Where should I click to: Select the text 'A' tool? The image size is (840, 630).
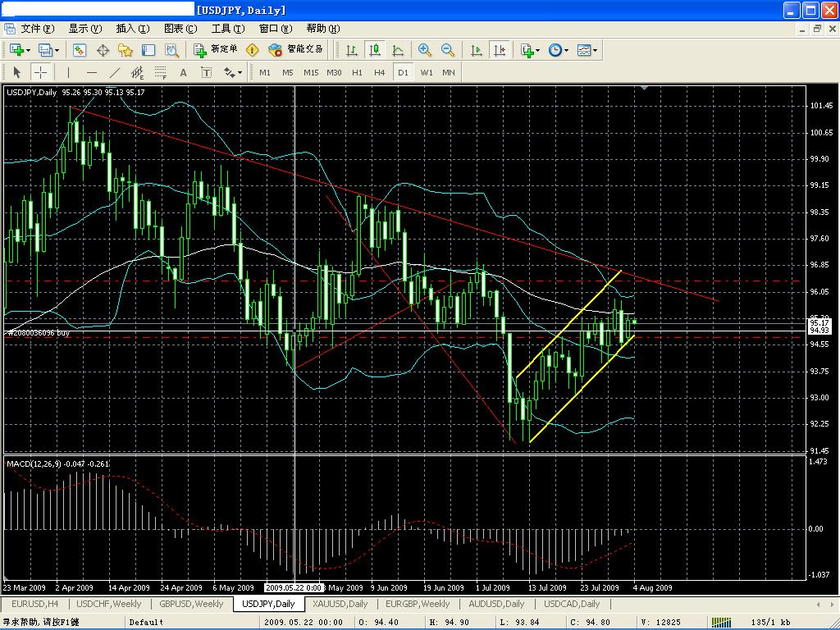[183, 72]
